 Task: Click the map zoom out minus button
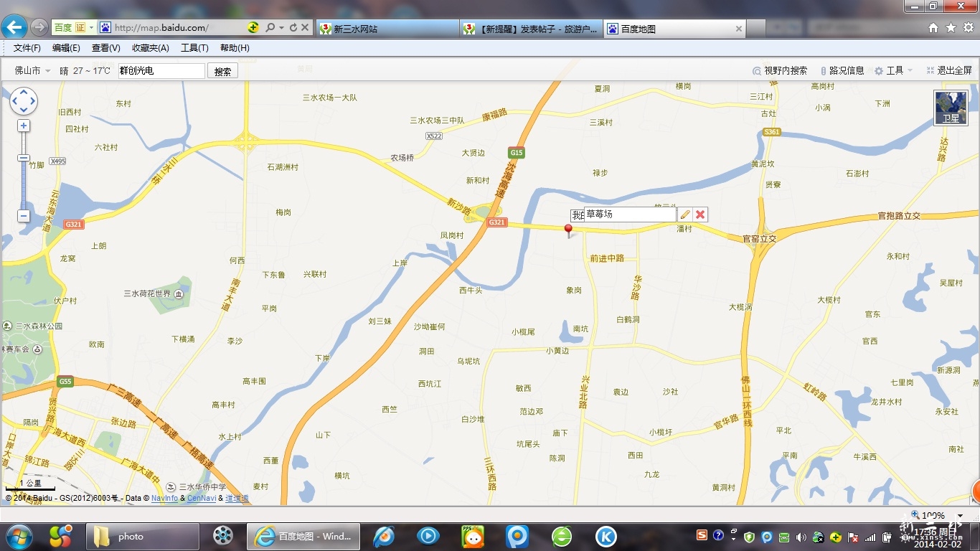(x=24, y=216)
